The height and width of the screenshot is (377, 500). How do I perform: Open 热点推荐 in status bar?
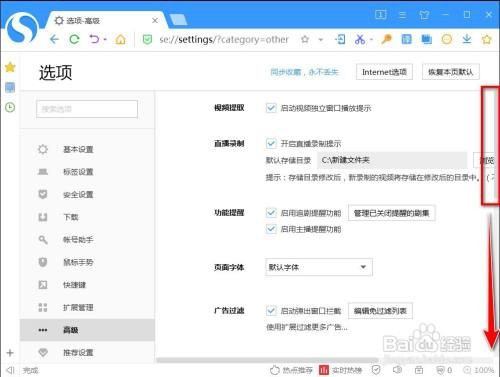point(291,370)
